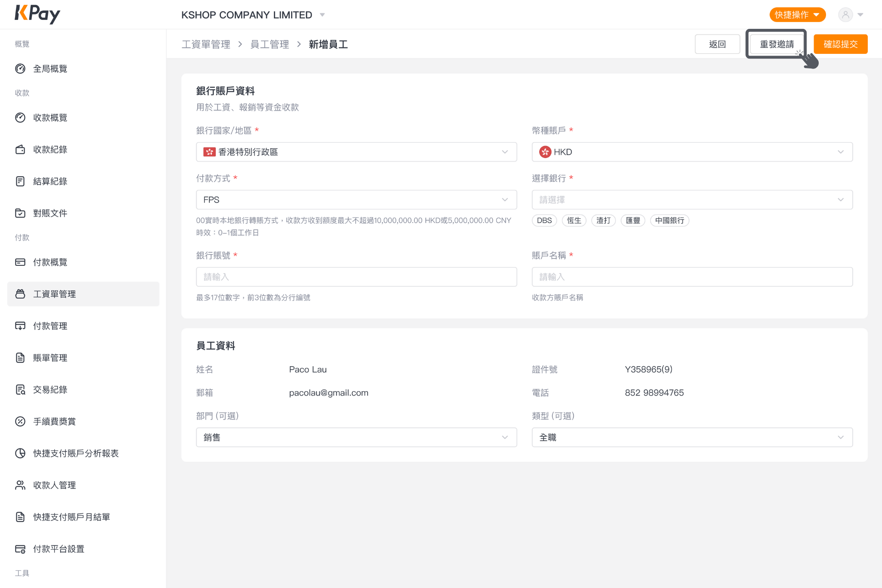Click the phone 852 98994765
This screenshot has width=882, height=588.
coord(654,393)
